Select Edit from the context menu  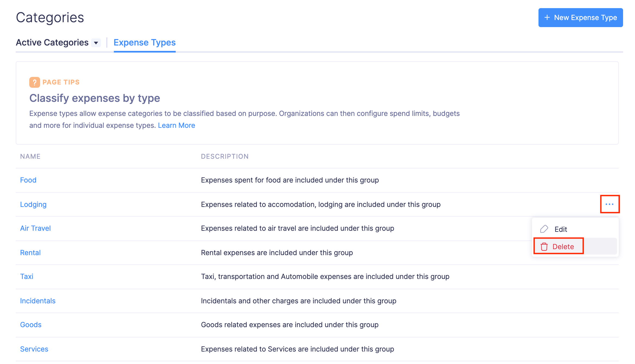tap(560, 229)
